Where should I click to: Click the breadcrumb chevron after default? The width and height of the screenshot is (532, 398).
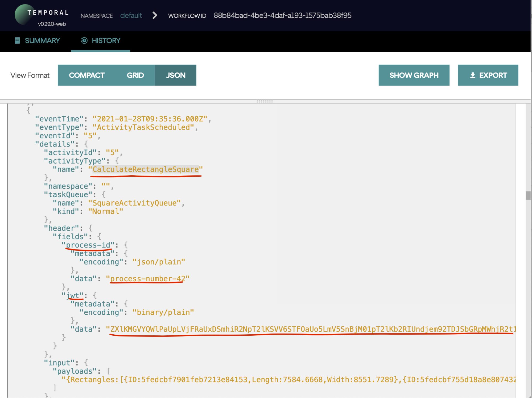pos(155,15)
